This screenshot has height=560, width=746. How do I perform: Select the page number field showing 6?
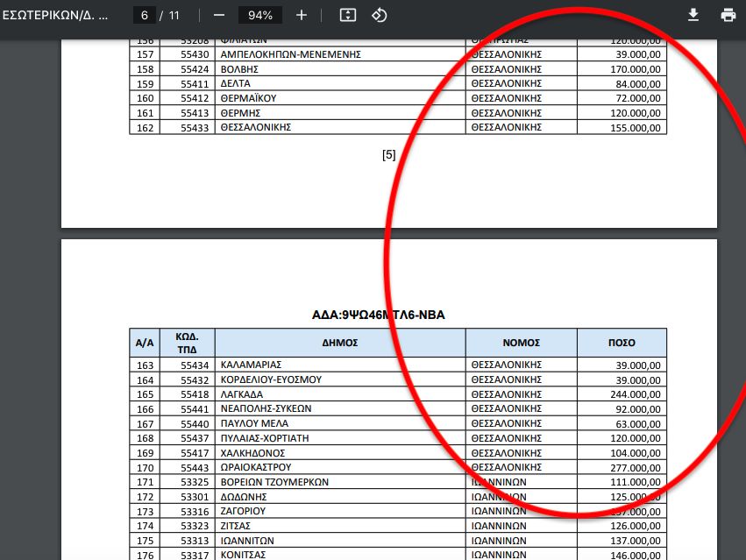coord(144,15)
